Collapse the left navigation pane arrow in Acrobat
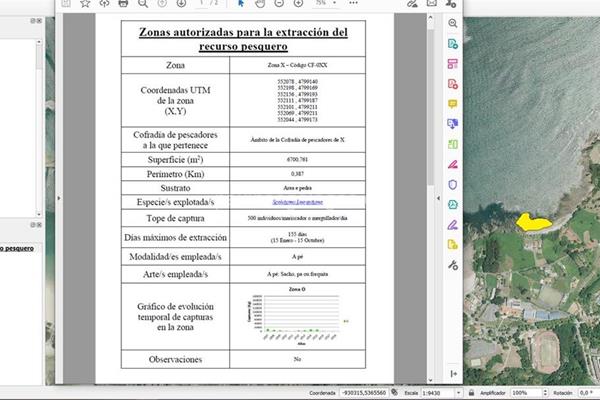Screen dimensions: 600x400 (x=59, y=198)
